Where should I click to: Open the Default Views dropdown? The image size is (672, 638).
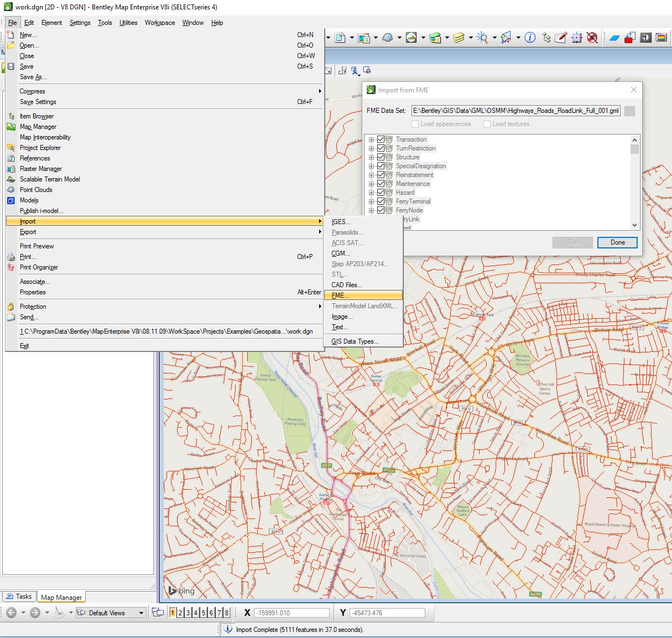[141, 613]
